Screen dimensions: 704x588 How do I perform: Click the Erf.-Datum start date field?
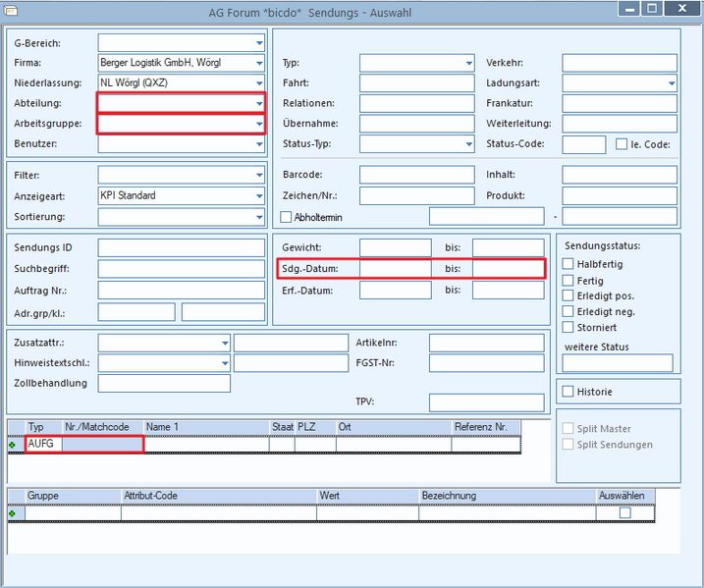(396, 290)
